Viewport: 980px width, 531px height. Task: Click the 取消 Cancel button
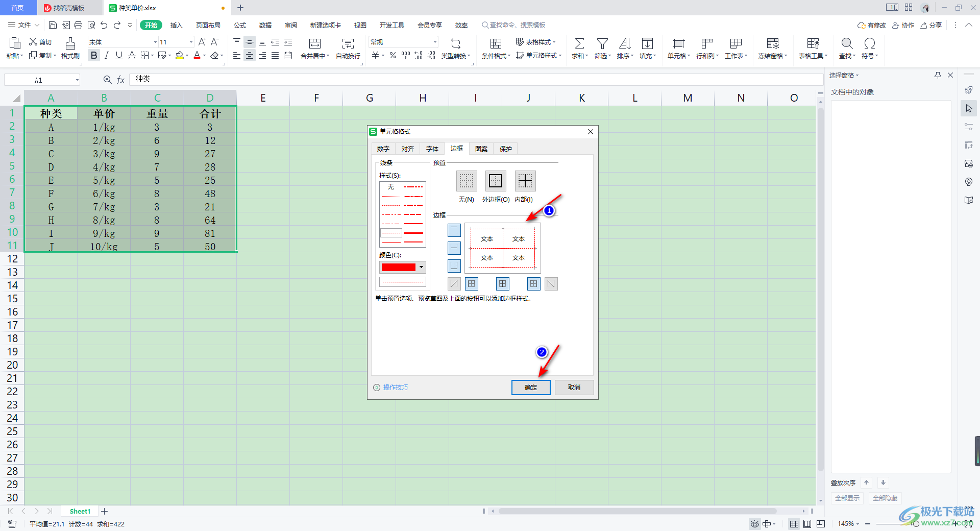coord(574,388)
